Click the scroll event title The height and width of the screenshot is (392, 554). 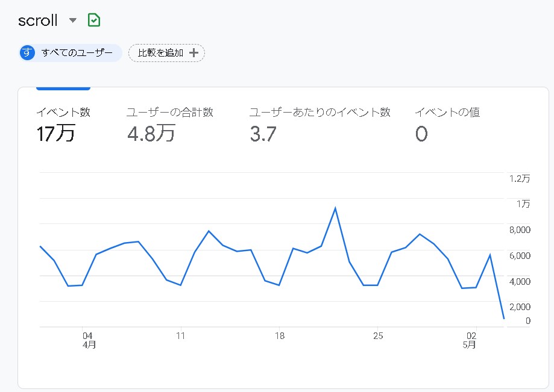pyautogui.click(x=38, y=20)
